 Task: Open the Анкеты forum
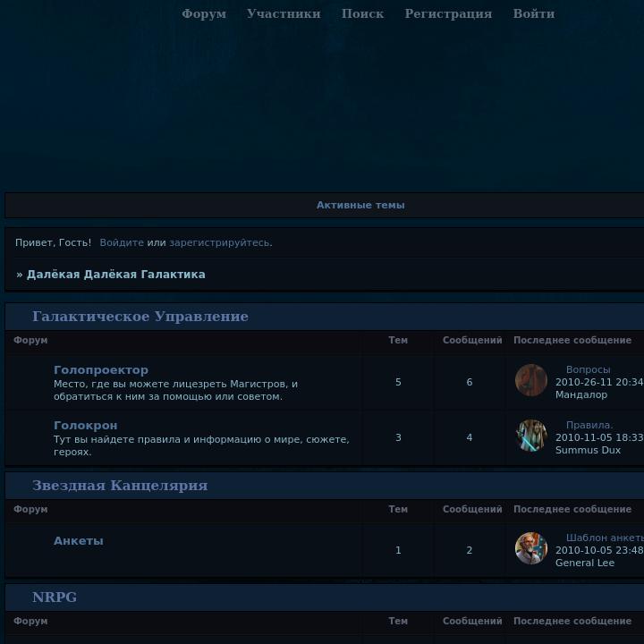[79, 541]
